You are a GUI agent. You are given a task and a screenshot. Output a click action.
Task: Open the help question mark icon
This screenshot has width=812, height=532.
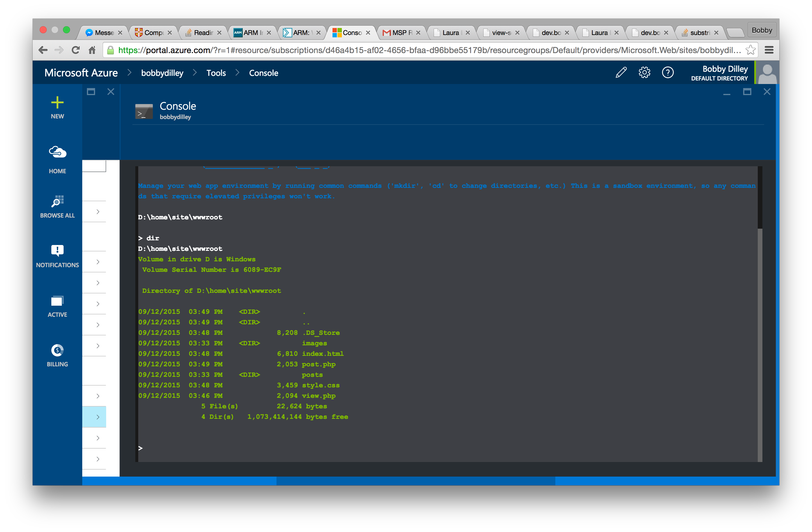[668, 73]
